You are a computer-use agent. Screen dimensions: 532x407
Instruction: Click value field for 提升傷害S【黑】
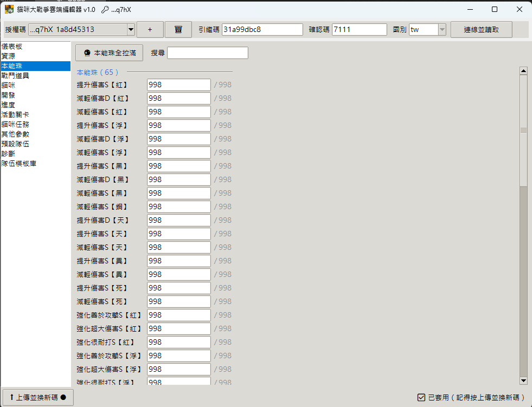(x=179, y=166)
